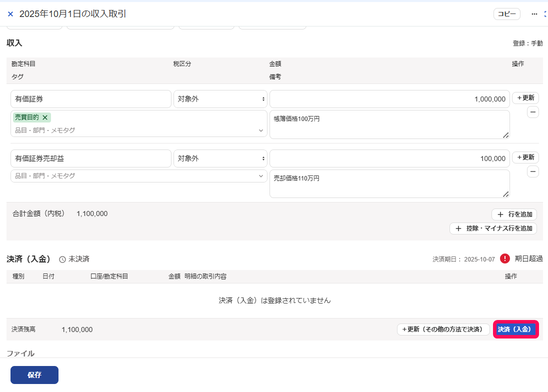Click the 決済残高 value 1,100,000
The height and width of the screenshot is (392, 548).
click(77, 329)
